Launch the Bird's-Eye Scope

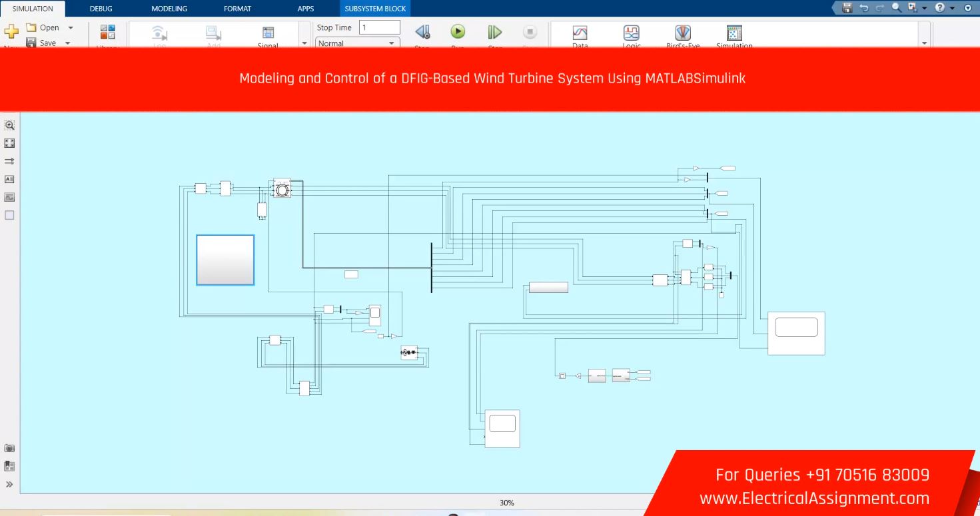pos(683,33)
